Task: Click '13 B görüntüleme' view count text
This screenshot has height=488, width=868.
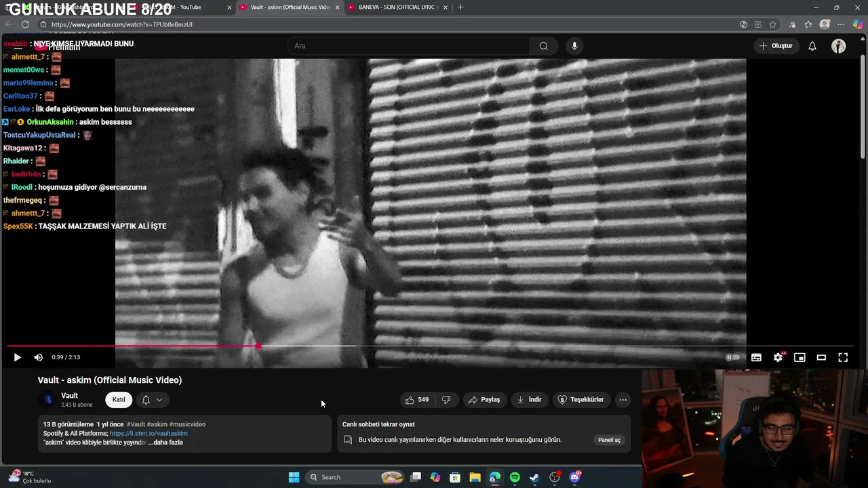Action: pos(68,425)
